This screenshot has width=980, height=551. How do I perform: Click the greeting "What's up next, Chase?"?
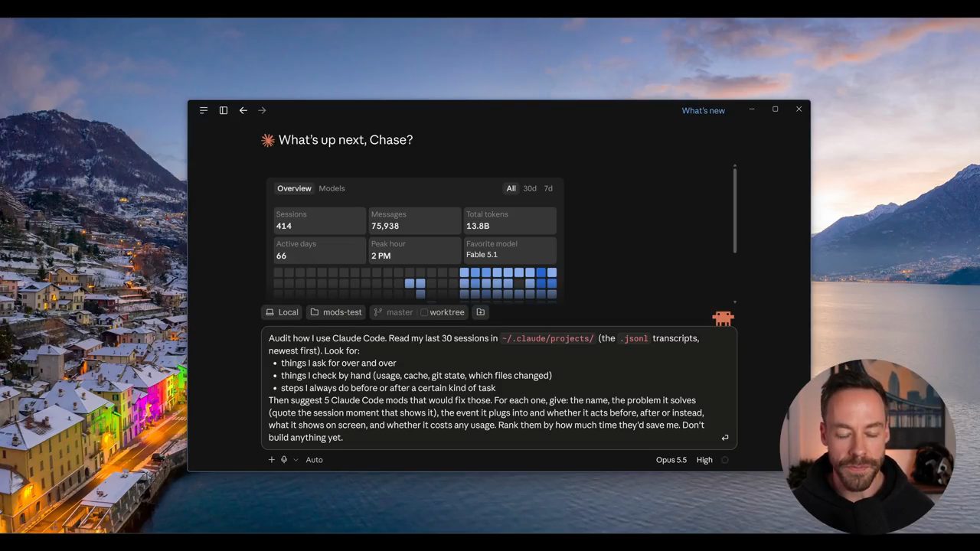point(345,140)
